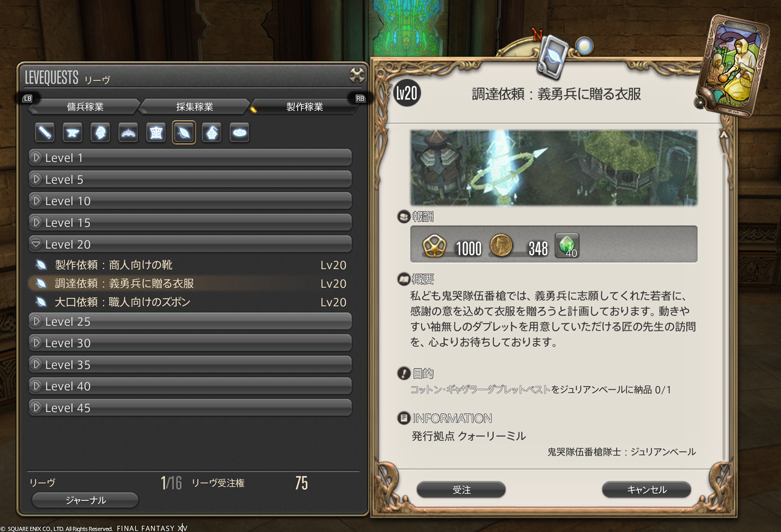Select the Armorer helmet class icon
The height and width of the screenshot is (532, 781).
click(100, 133)
